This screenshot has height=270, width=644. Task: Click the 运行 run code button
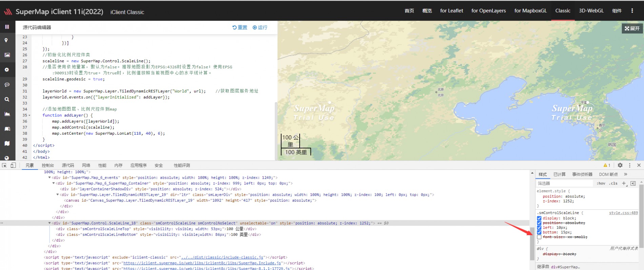[260, 27]
